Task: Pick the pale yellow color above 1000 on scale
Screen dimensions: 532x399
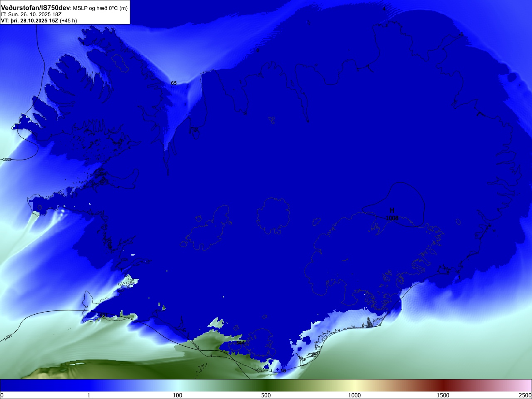Action: pos(355,385)
